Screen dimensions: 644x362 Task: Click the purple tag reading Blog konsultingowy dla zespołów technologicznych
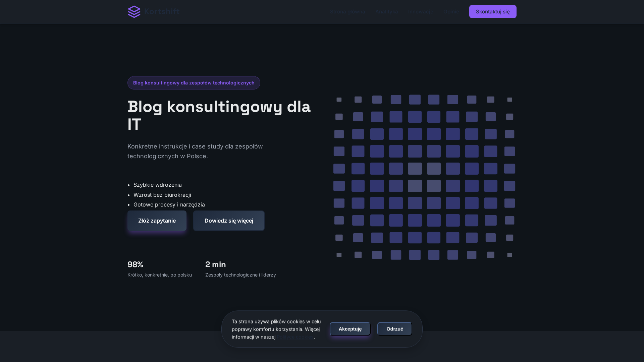coord(194,83)
